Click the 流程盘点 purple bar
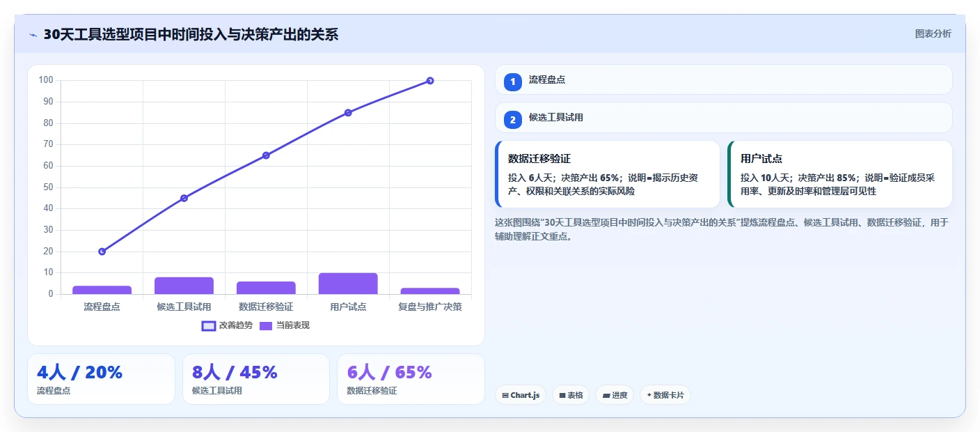This screenshot has width=980, height=432. tap(102, 290)
